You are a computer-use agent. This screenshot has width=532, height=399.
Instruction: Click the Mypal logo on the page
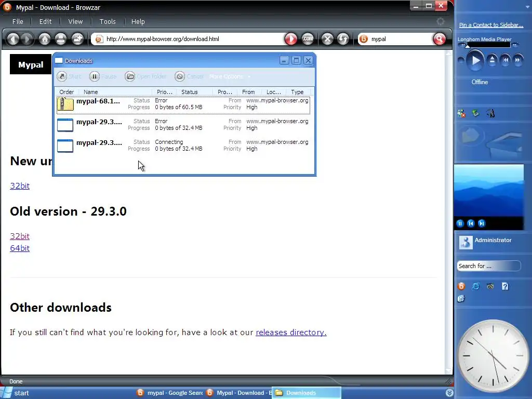31,64
